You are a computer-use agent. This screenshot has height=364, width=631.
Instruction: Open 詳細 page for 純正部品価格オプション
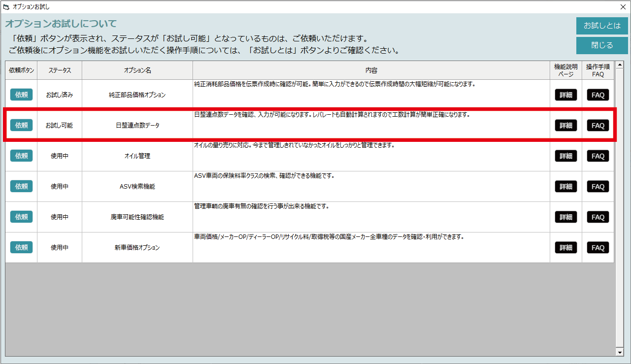click(x=566, y=95)
